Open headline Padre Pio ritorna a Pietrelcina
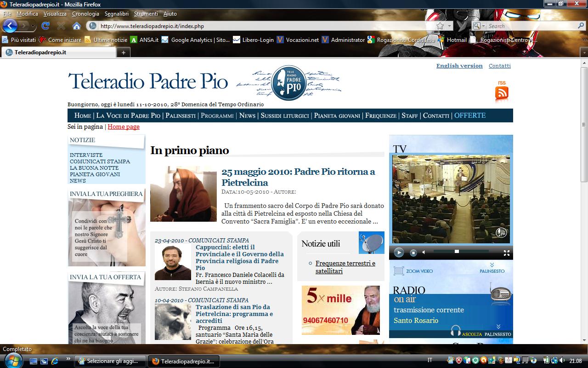 tap(298, 177)
